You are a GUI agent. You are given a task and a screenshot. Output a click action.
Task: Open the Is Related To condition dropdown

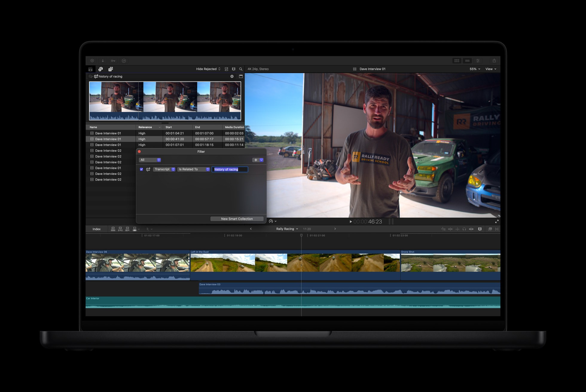[193, 169]
